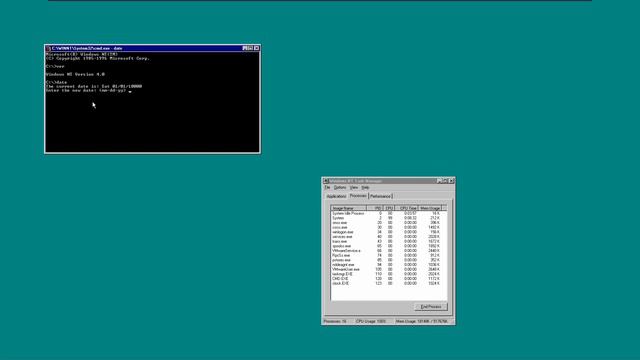Sort by the Mem Usage column header

point(430,208)
